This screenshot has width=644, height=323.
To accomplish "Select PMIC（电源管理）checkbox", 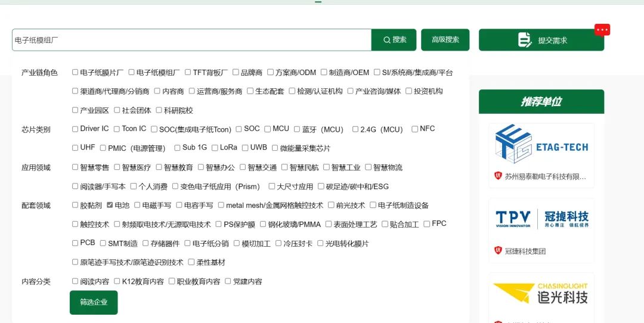I will tap(103, 148).
